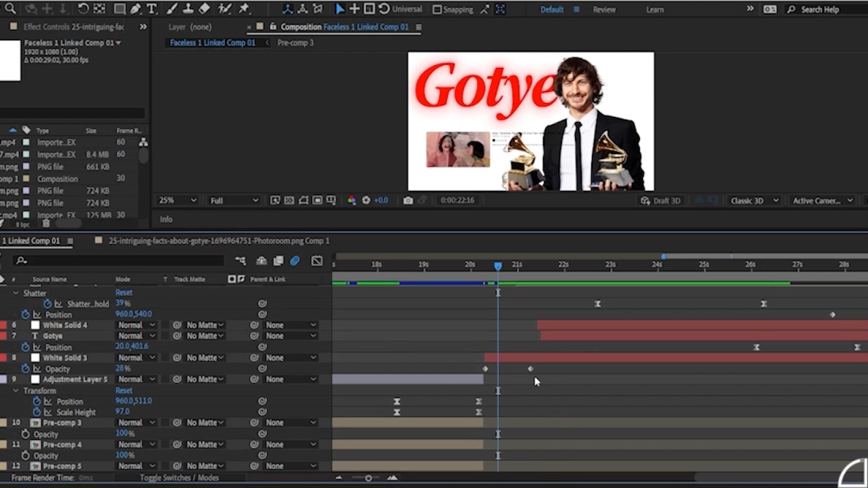Select the Rectangle shape tool

tap(119, 9)
